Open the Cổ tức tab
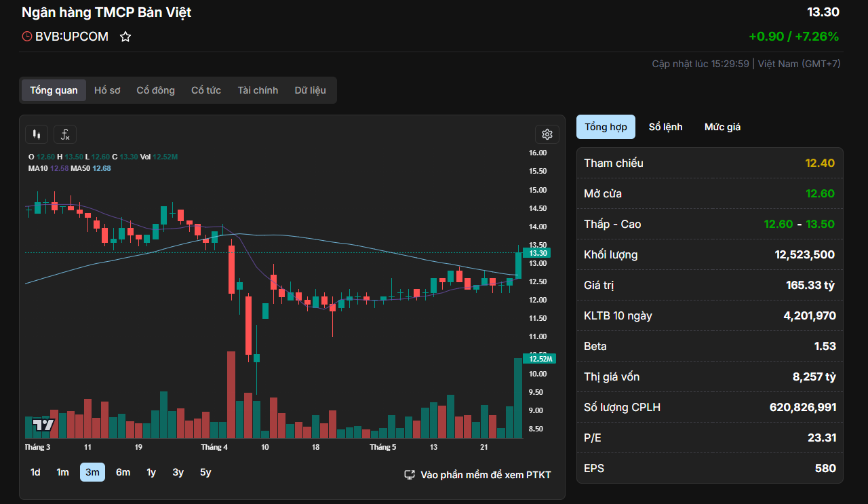This screenshot has height=504, width=868. [206, 90]
